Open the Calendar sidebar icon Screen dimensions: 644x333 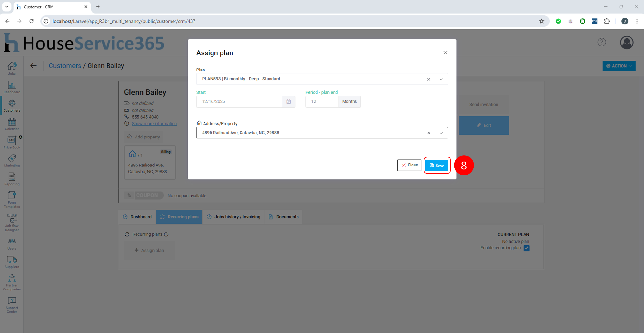click(12, 124)
